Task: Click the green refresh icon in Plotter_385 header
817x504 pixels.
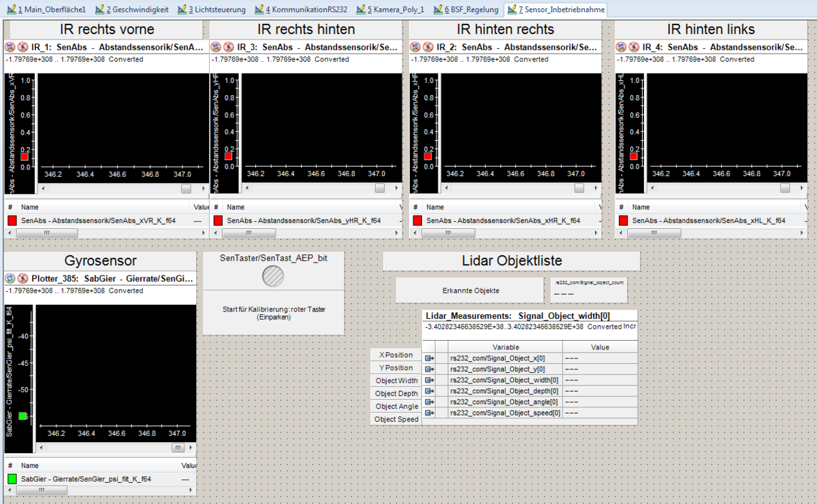Action: 11,279
